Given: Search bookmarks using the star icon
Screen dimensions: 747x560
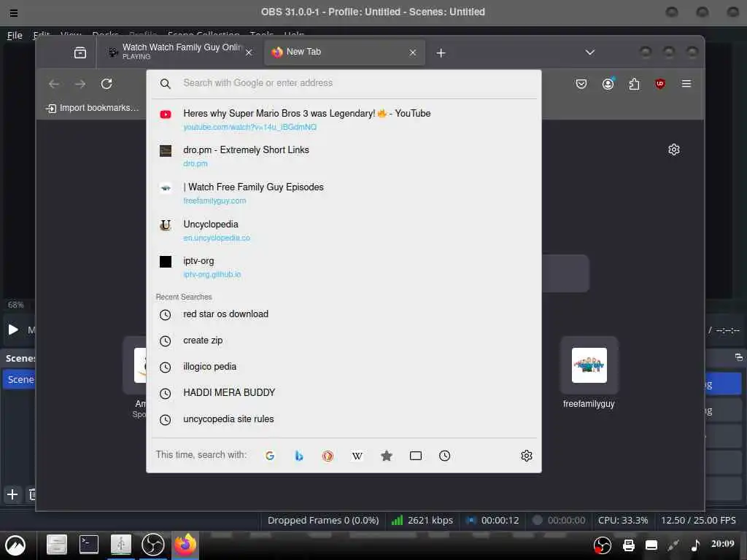Looking at the screenshot, I should pos(387,456).
